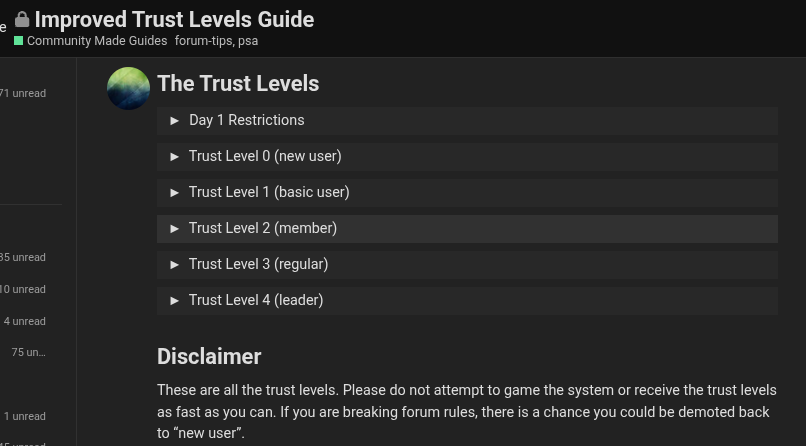Click the triangle arrow beside Trust Level 4
This screenshot has width=806, height=446.
pyautogui.click(x=175, y=300)
